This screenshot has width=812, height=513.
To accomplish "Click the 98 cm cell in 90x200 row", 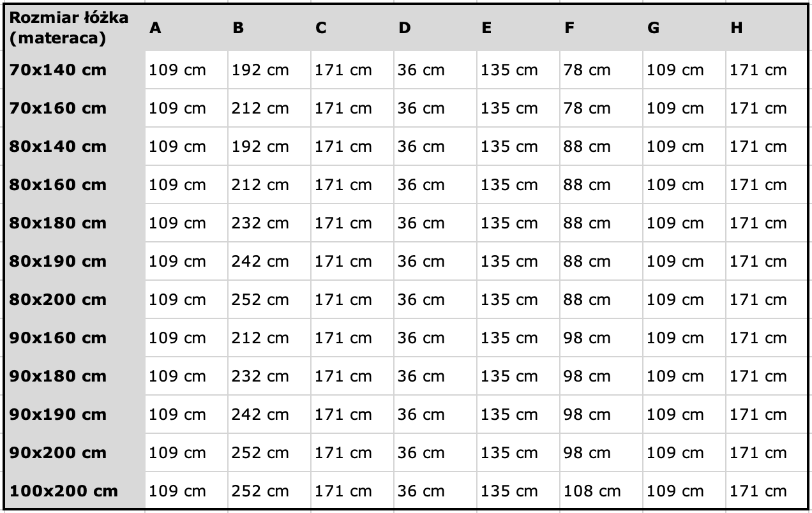I will click(x=601, y=453).
